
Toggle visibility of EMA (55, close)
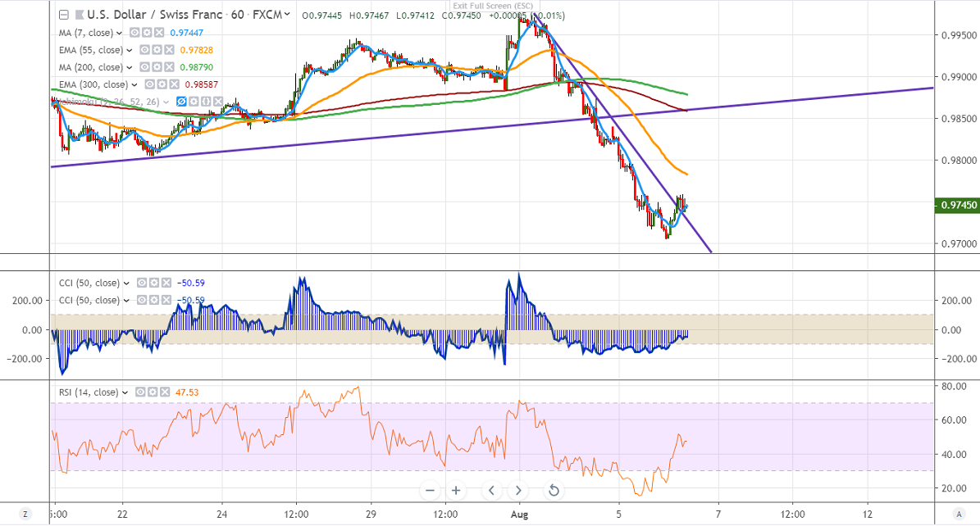(x=144, y=50)
